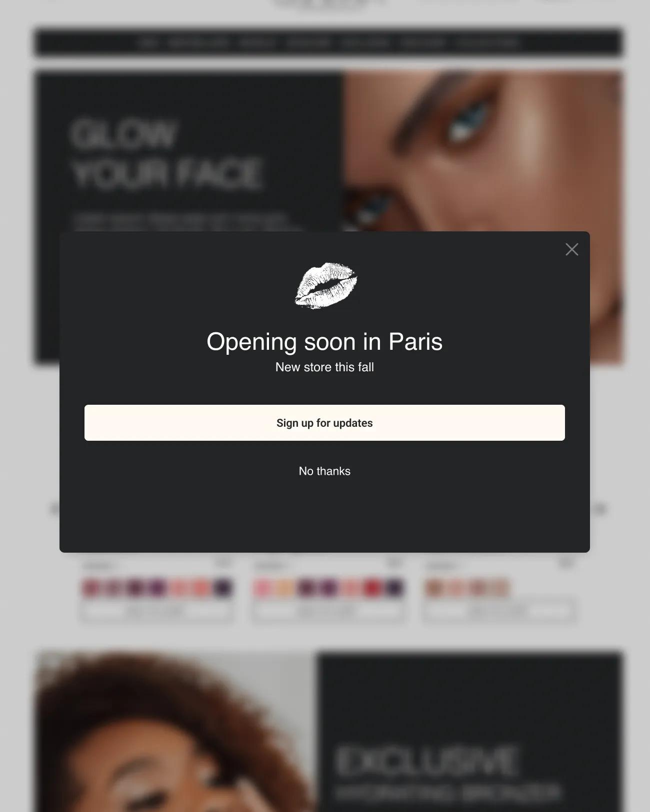
Task: Pick the dark navy swatch of first product
Action: (x=223, y=588)
